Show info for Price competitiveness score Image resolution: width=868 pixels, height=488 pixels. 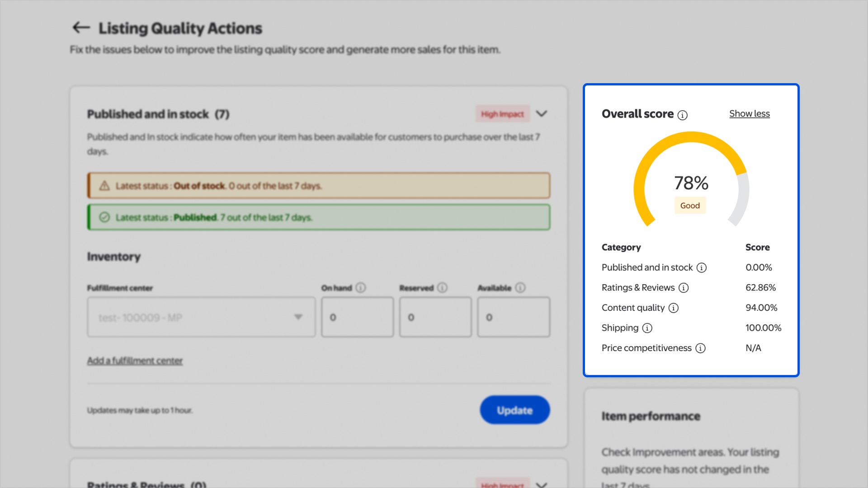click(x=700, y=348)
